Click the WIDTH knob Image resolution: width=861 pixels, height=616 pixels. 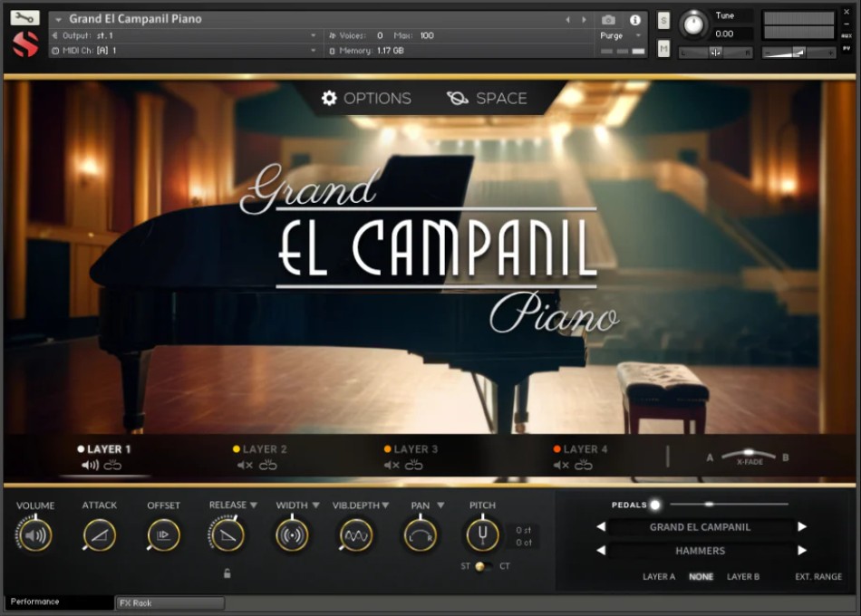[292, 535]
